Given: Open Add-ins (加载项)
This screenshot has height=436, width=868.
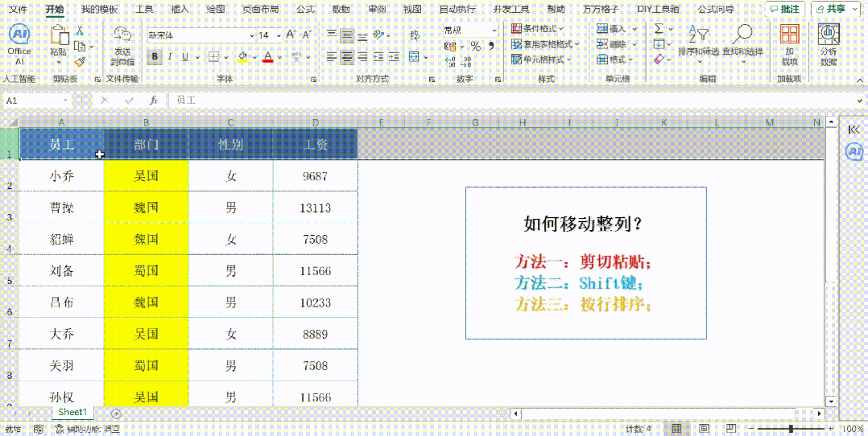Looking at the screenshot, I should [x=790, y=45].
